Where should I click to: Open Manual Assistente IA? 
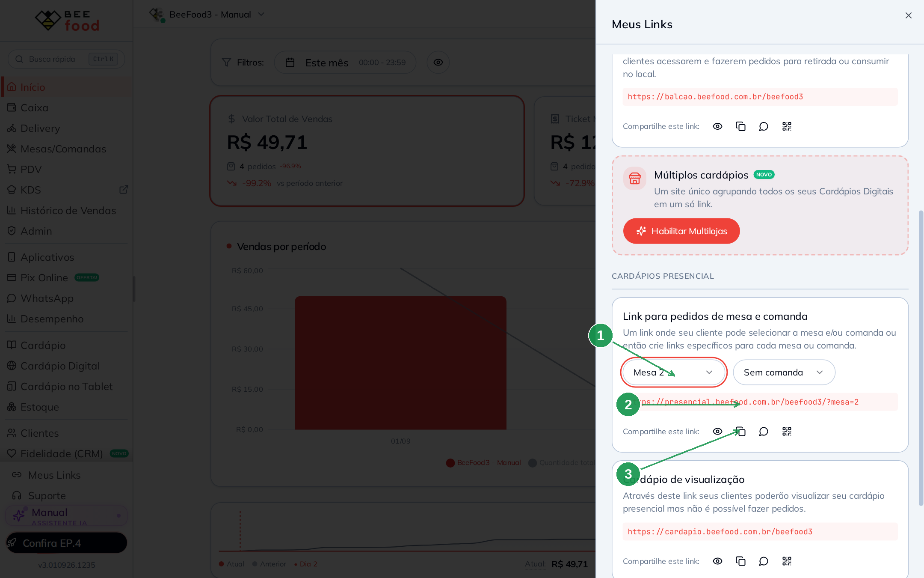(66, 516)
